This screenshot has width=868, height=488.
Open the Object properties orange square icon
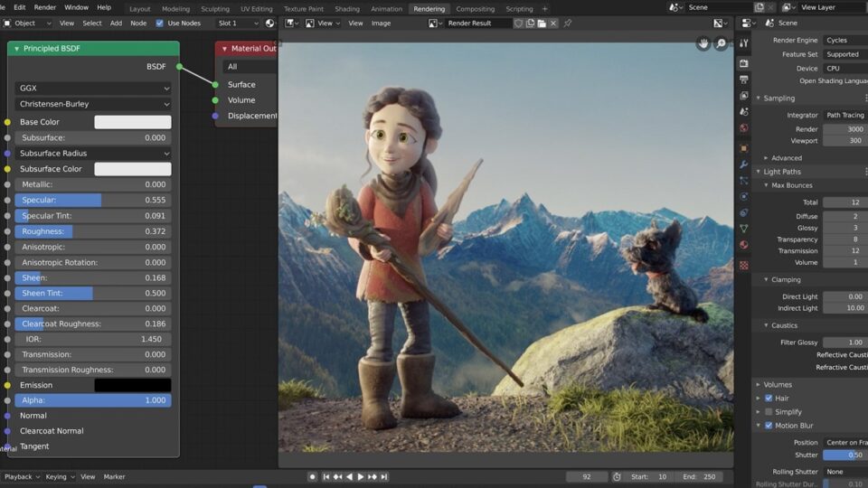pyautogui.click(x=744, y=147)
